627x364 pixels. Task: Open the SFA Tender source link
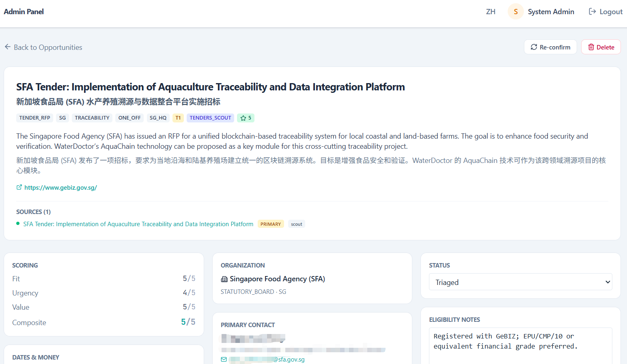[x=138, y=224]
